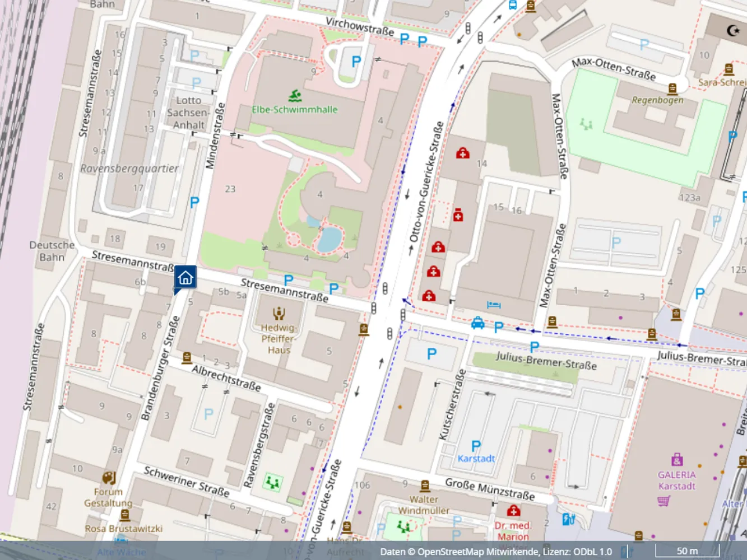Click the Lotto Sachsen-Anhalt label
The width and height of the screenshot is (747, 560).
click(189, 113)
